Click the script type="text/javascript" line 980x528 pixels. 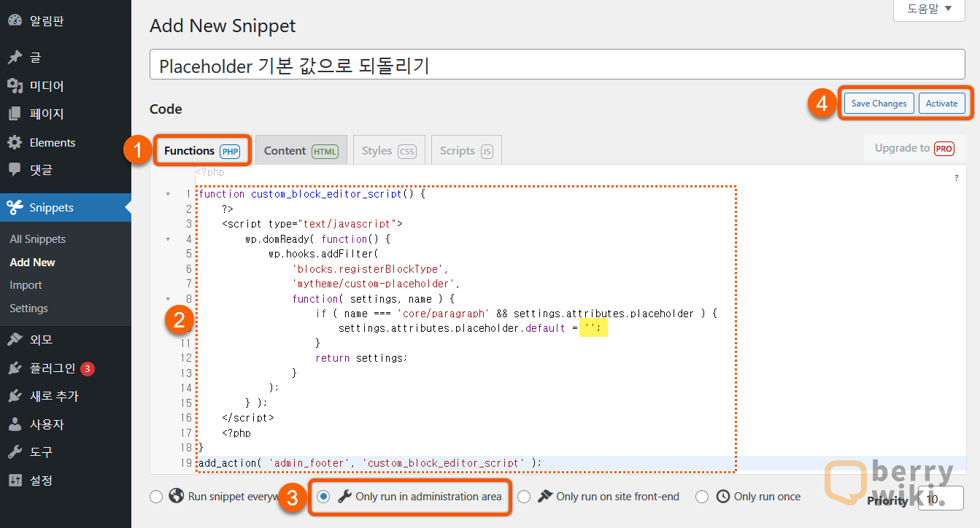point(312,224)
